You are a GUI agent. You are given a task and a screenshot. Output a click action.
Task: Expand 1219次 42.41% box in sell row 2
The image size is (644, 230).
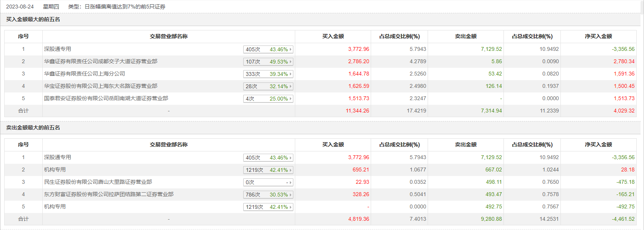[268, 170]
